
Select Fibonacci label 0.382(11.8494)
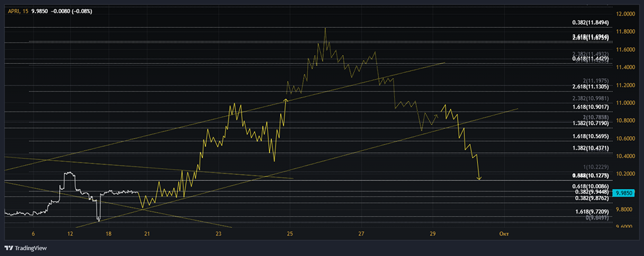[x=590, y=23]
